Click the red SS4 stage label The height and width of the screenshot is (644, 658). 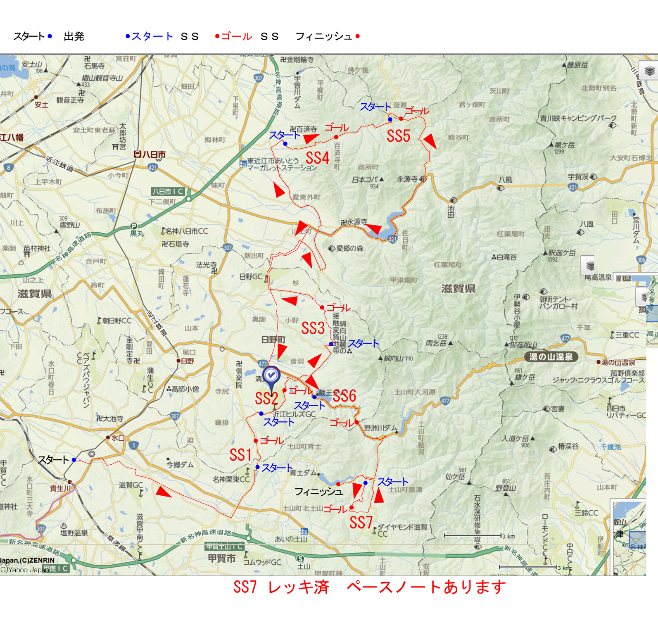click(317, 158)
